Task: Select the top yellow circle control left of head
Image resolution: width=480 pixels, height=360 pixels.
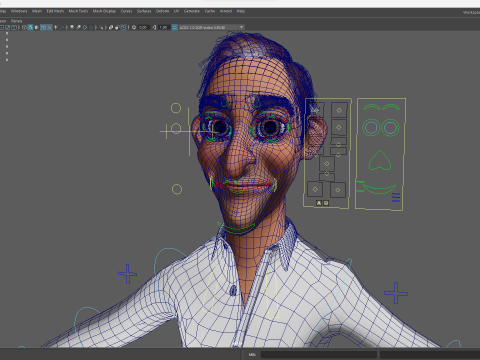Action: tap(176, 108)
